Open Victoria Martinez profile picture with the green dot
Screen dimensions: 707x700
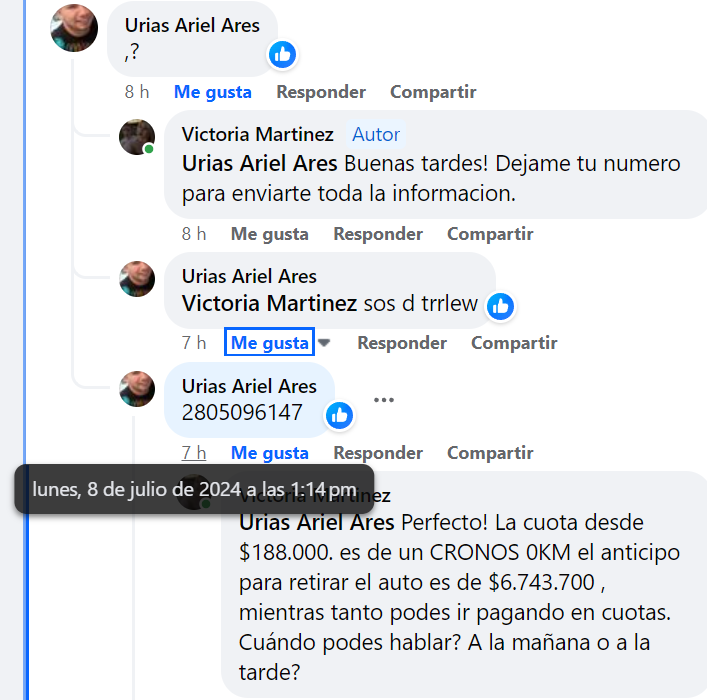click(137, 137)
